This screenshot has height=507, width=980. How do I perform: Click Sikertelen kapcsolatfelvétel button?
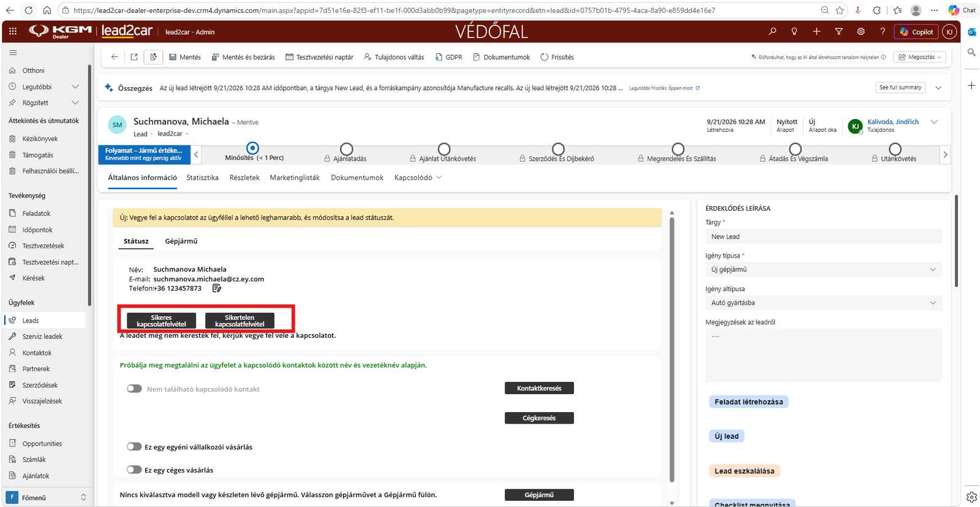pos(239,321)
